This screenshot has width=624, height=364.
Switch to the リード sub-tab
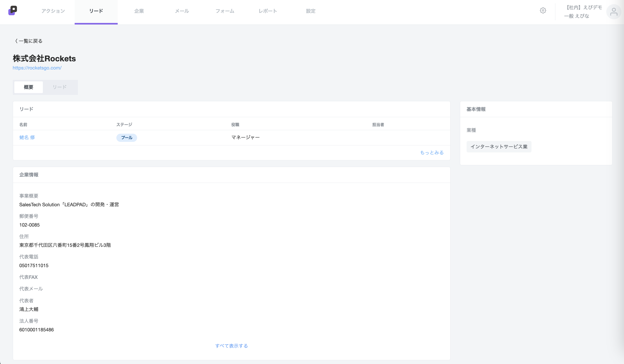tap(60, 87)
